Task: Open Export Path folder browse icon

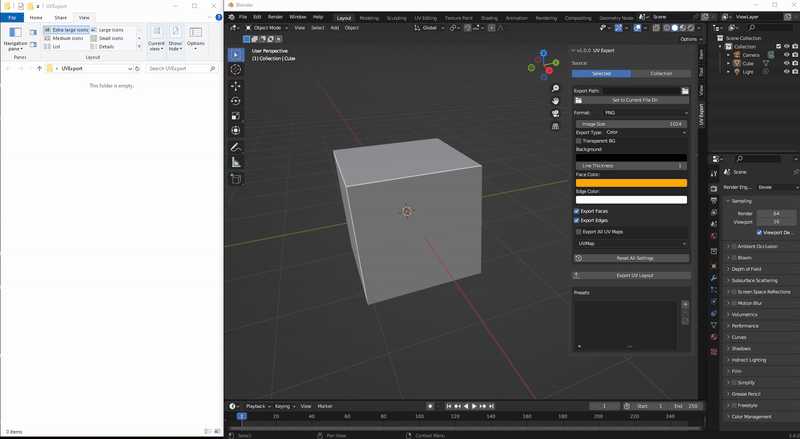Action: point(685,91)
